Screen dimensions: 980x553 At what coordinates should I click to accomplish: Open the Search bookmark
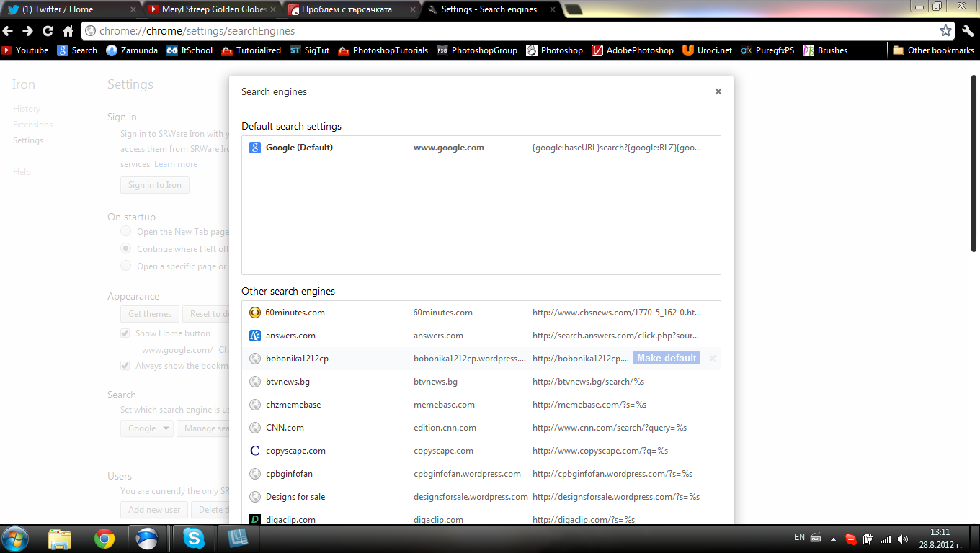pos(78,50)
